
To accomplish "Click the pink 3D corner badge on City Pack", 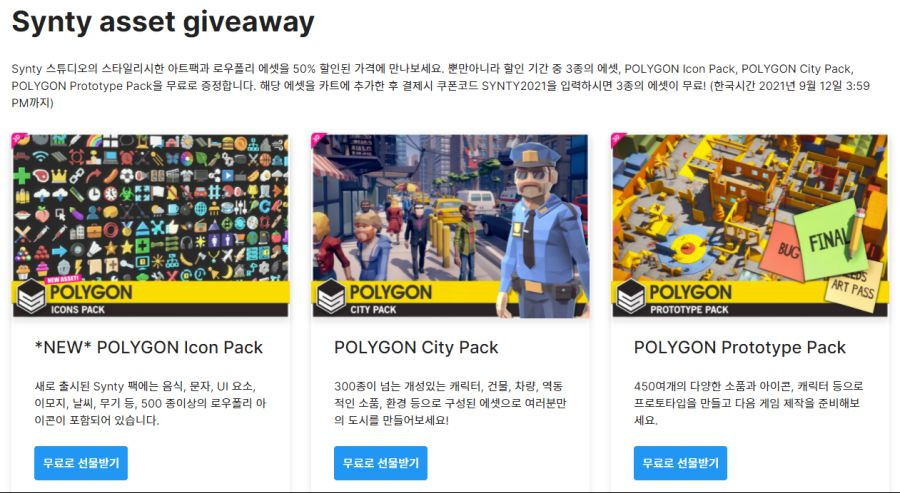I will (x=318, y=139).
